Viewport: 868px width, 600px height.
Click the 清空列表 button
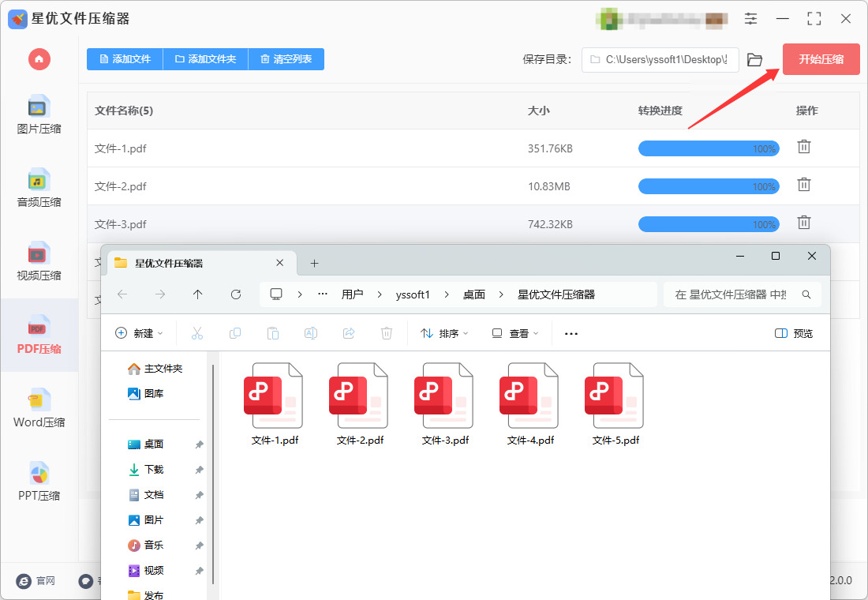(x=286, y=59)
